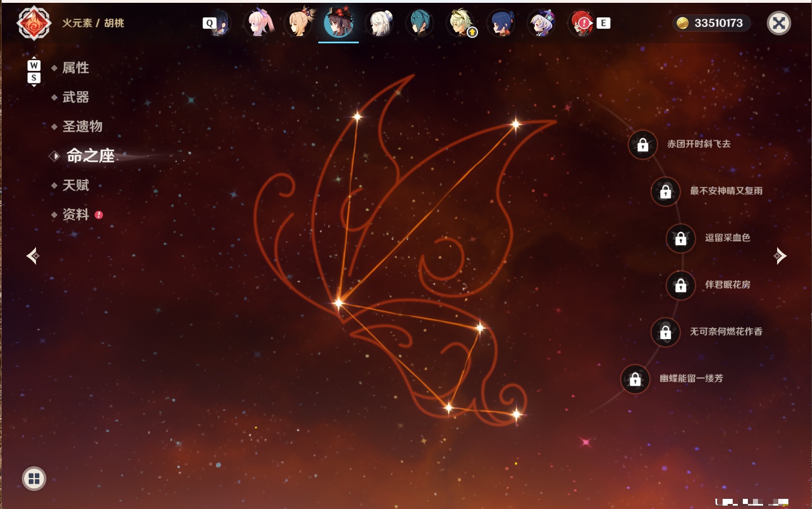
Task: Open the 资料 profile tab with notification
Action: click(75, 214)
